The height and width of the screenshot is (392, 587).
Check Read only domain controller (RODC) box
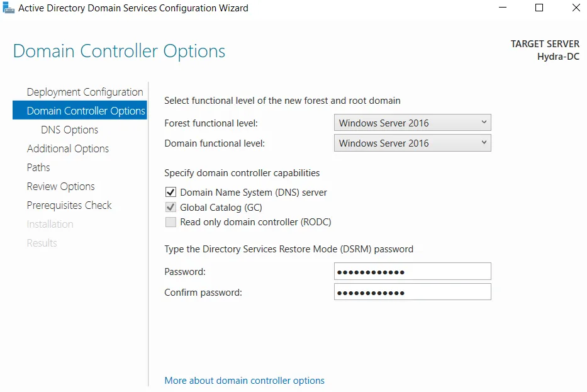click(x=171, y=222)
